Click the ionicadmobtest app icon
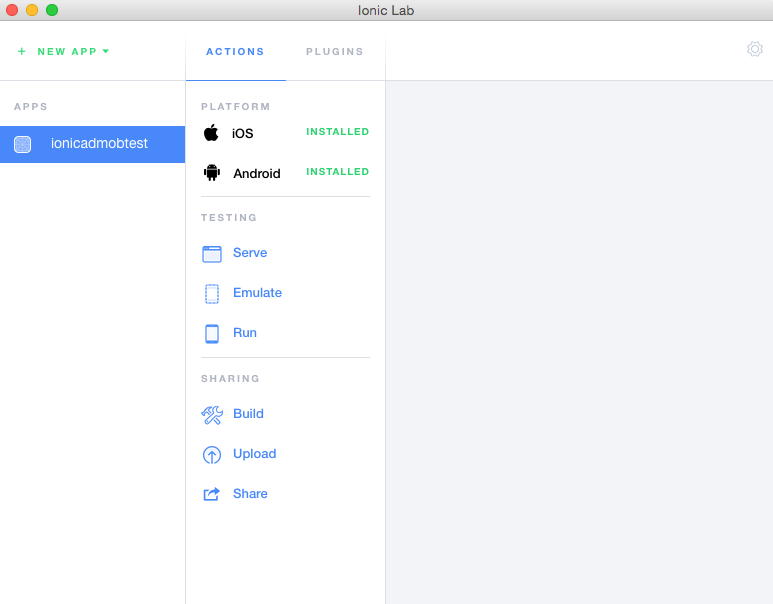The height and width of the screenshot is (604, 773). click(x=23, y=144)
